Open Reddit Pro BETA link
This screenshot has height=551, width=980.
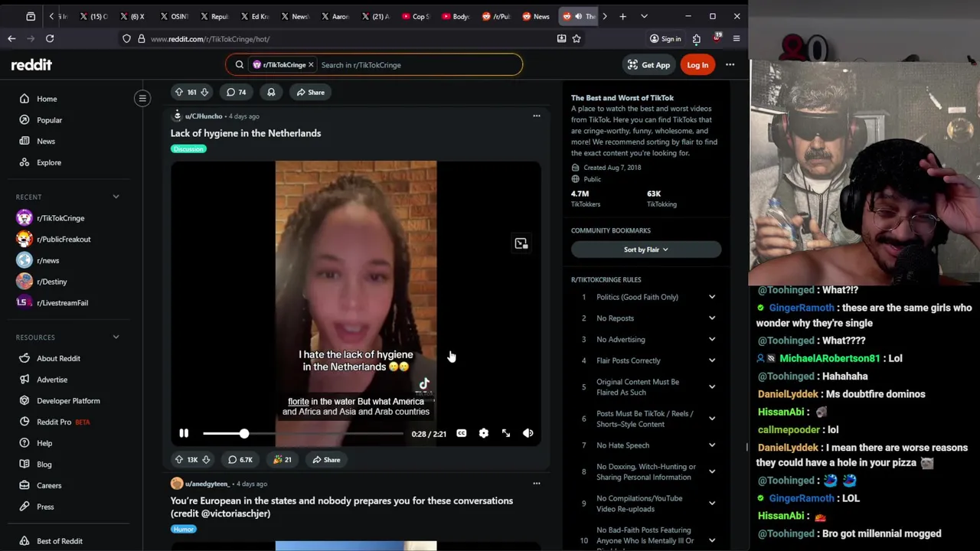(x=63, y=422)
